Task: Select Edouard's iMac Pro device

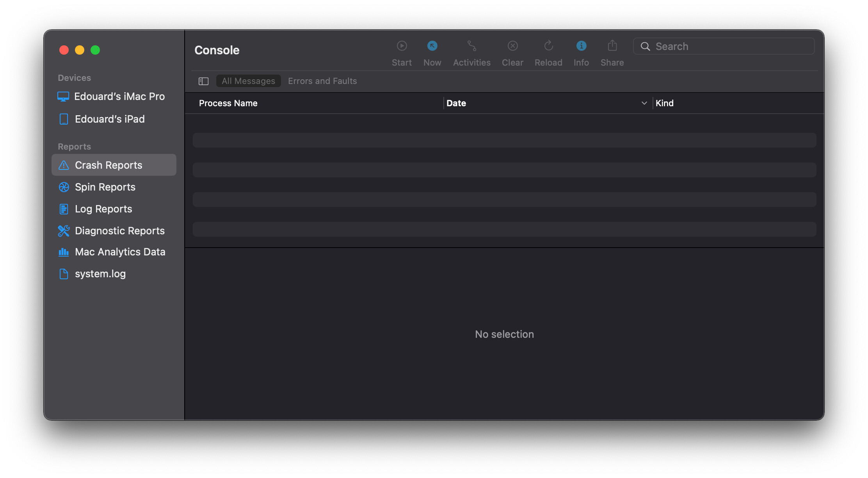Action: pos(114,96)
